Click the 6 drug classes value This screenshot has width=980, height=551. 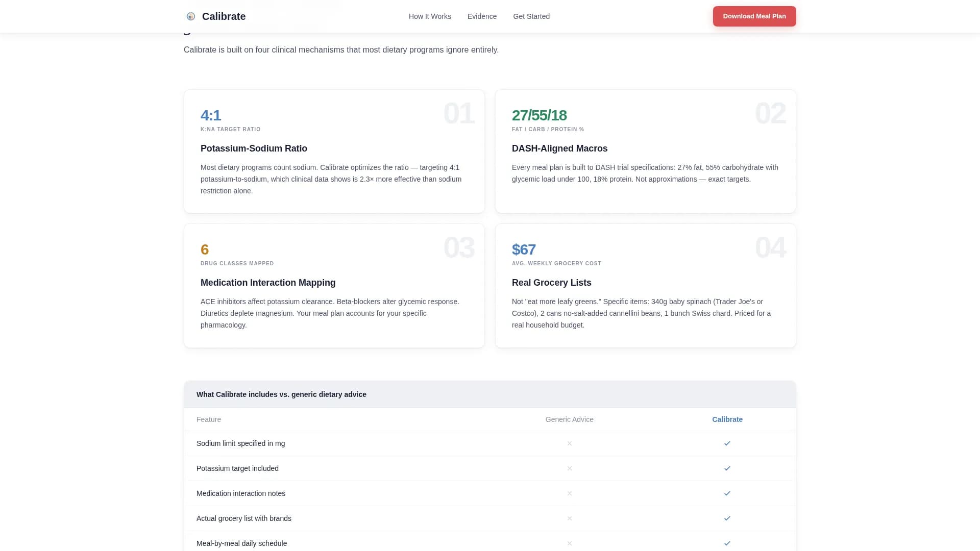(205, 249)
